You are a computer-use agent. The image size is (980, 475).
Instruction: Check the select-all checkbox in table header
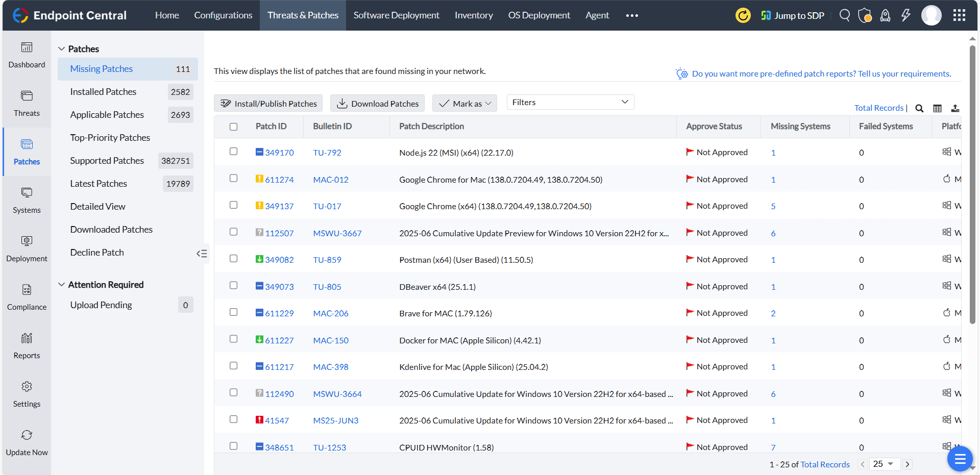[x=234, y=127]
